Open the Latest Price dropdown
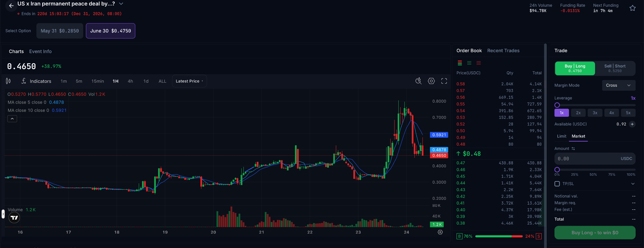The image size is (644, 248). click(x=189, y=81)
